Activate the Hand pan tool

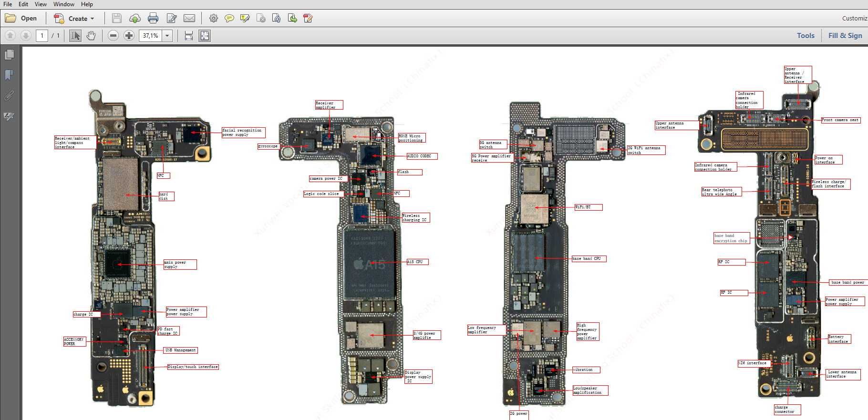tap(91, 36)
